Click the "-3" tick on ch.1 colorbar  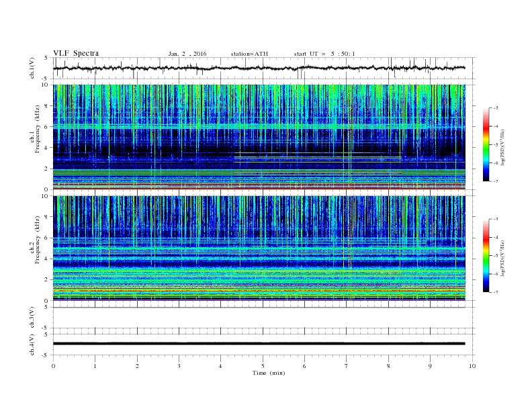495,108
